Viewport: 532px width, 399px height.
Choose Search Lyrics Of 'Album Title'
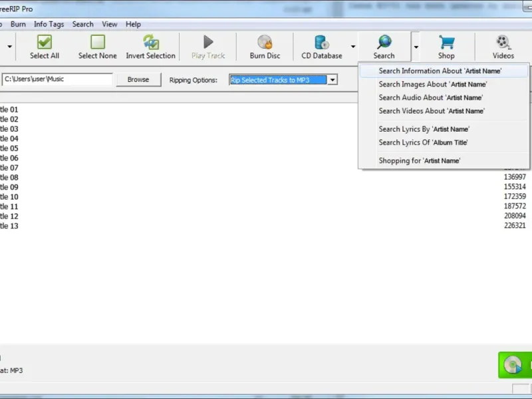pyautogui.click(x=444, y=142)
